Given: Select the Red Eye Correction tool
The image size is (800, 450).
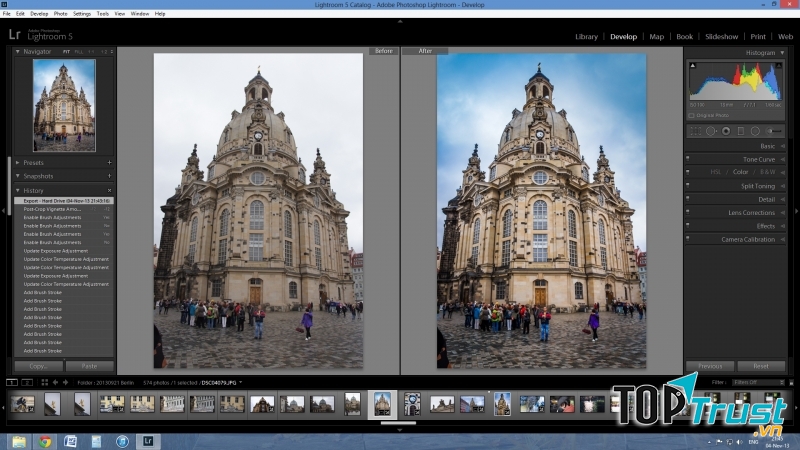Looking at the screenshot, I should pos(726,131).
